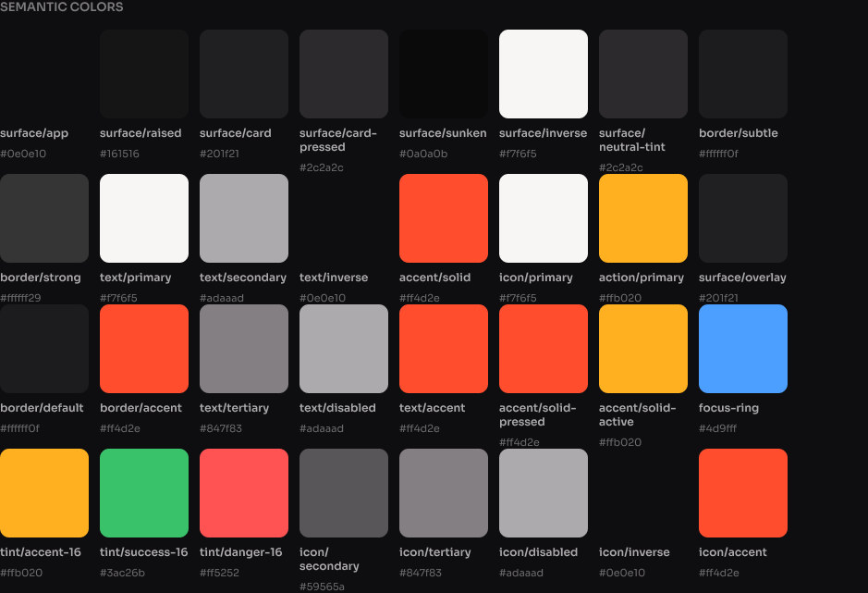Image resolution: width=868 pixels, height=593 pixels.
Task: Select #0e0e10 under text/inverse
Action: (x=323, y=298)
